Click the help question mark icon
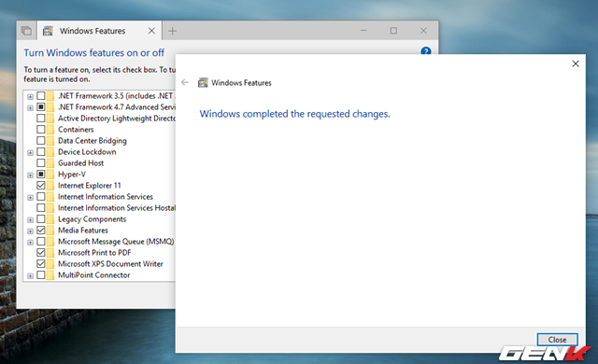 (x=426, y=50)
